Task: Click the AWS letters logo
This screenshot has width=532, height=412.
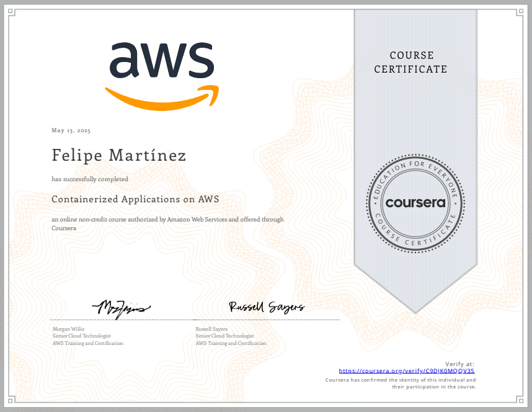Action: [162, 61]
